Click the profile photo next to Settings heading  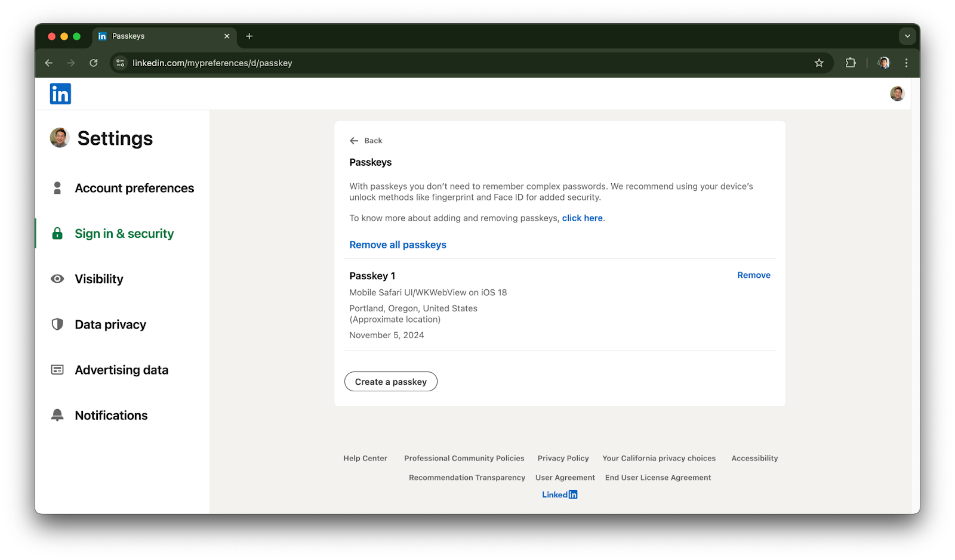60,138
